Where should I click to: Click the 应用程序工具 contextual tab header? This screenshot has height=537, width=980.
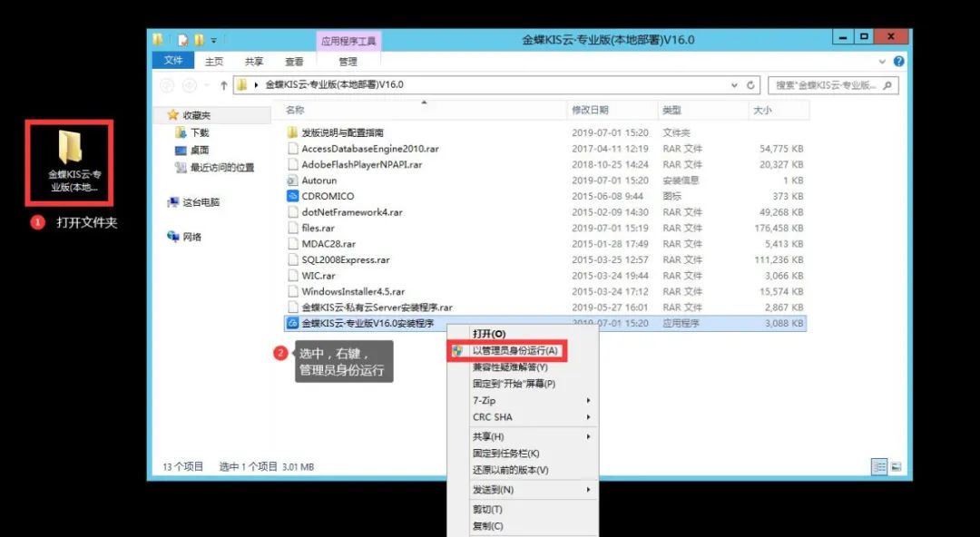(348, 41)
